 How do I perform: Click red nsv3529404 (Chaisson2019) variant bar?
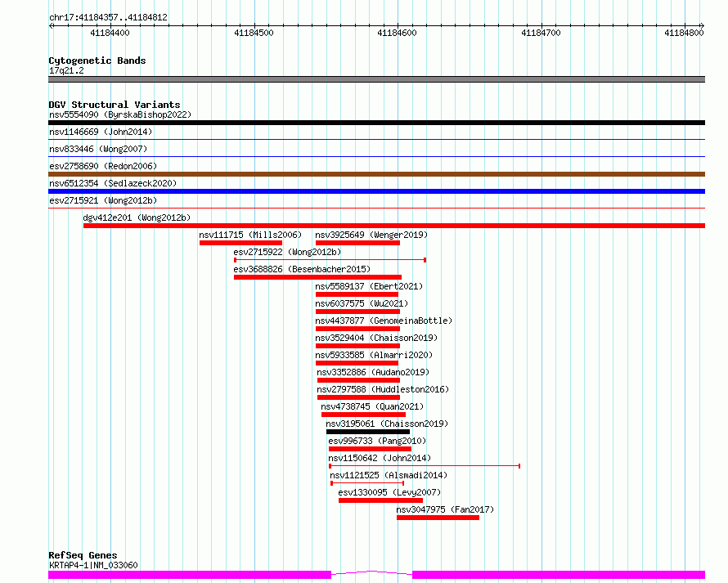[x=357, y=346]
